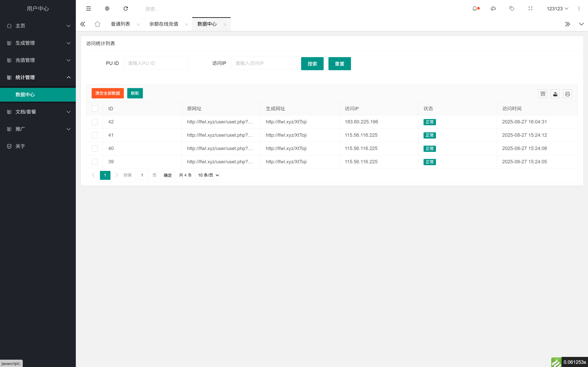
Task: Export table data with the export icon
Action: [555, 93]
